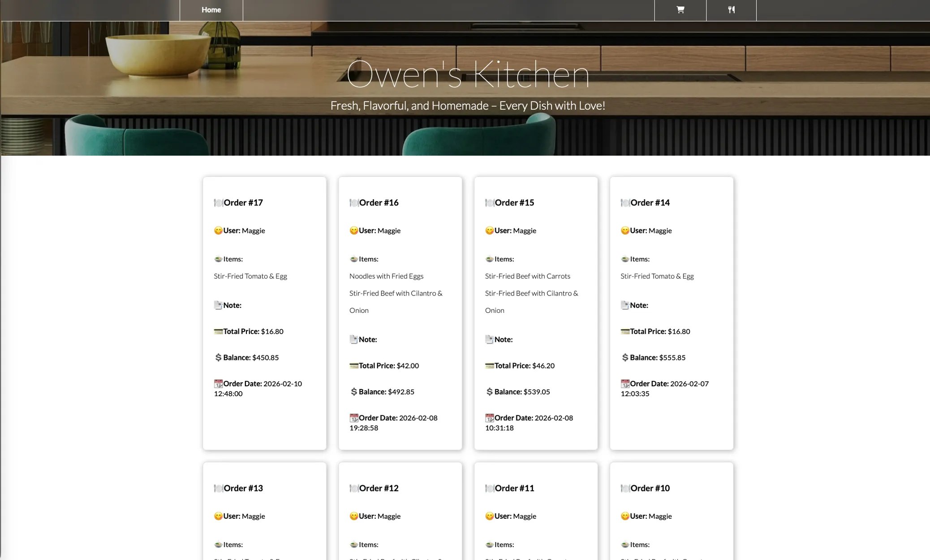Select the Noodles with Fried Eggs item

(386, 276)
